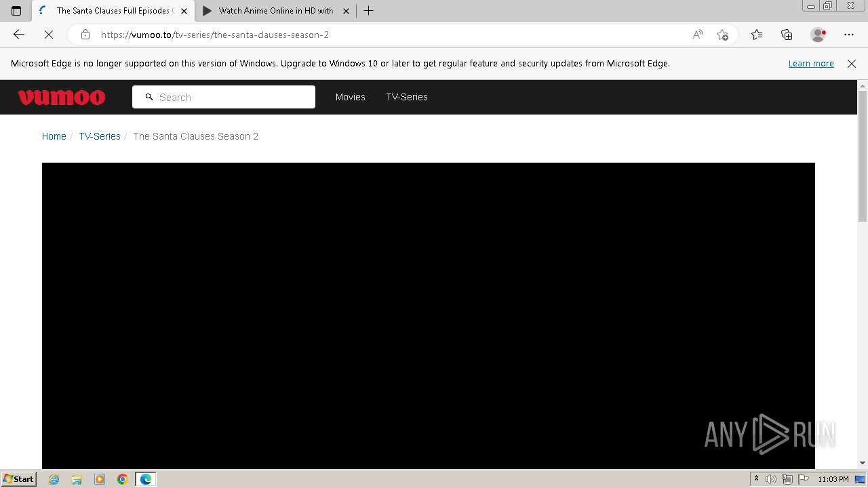Launch Internet Explorer from the taskbar

point(54,479)
